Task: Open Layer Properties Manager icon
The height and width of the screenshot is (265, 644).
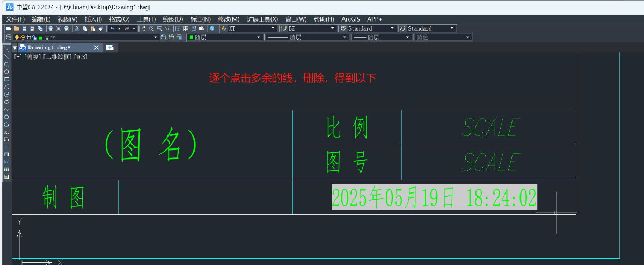Action: tap(8, 38)
